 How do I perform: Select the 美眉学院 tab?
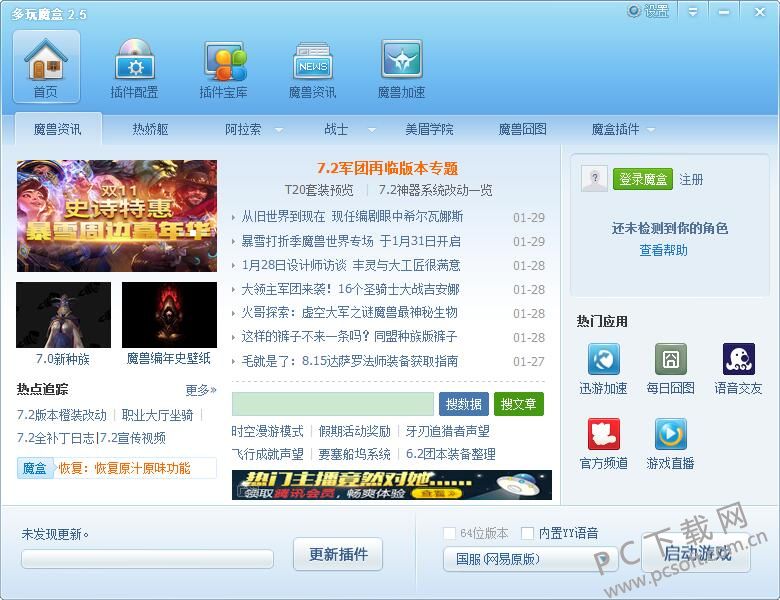click(429, 130)
